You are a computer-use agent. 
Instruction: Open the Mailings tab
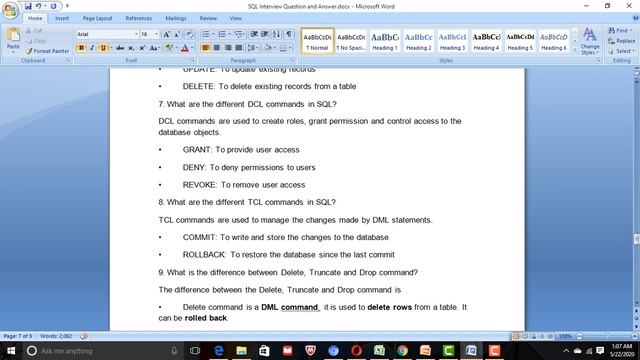coord(176,18)
